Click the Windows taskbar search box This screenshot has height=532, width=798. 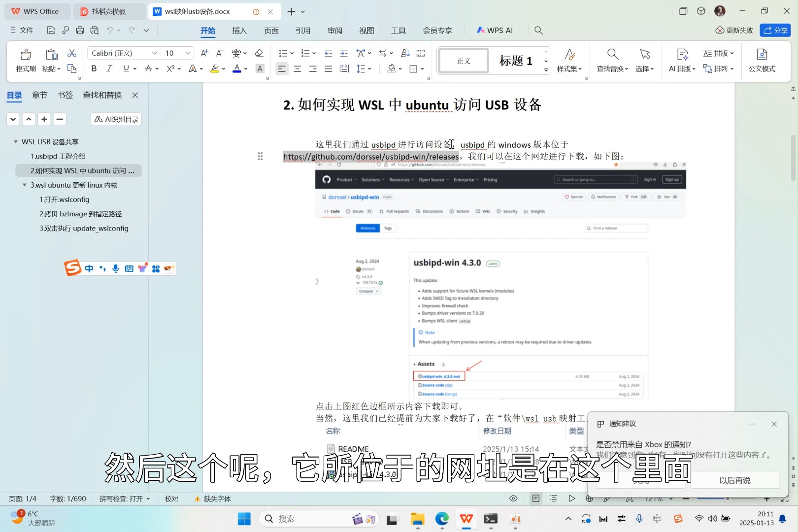click(320, 519)
